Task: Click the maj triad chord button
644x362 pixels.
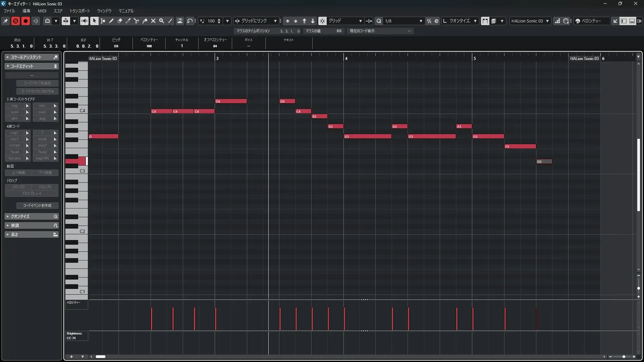Action: click(x=14, y=106)
